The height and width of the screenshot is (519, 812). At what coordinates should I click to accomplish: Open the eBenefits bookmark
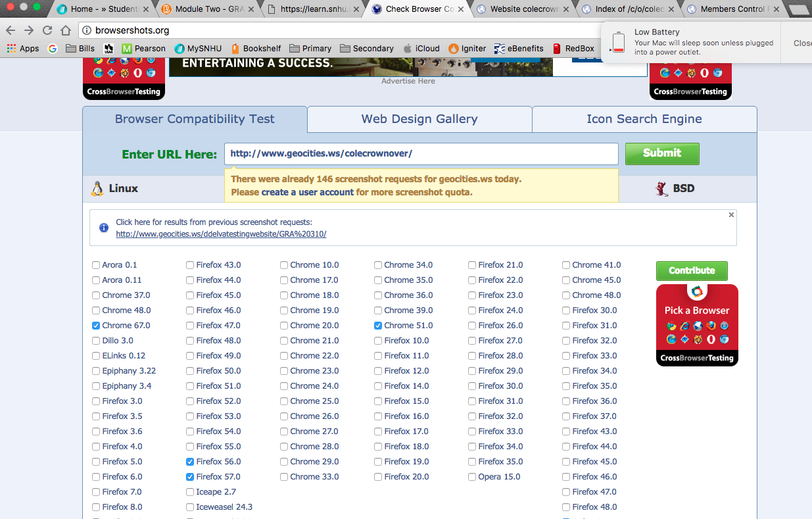(519, 48)
